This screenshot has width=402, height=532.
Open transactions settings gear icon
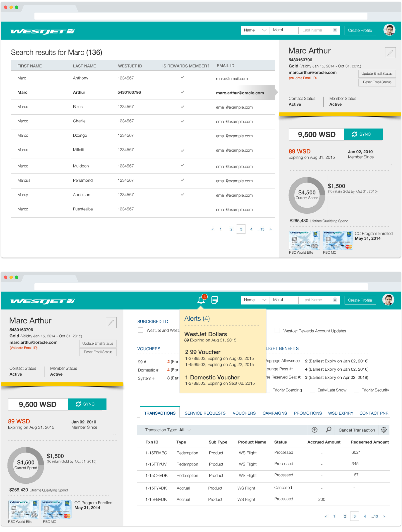click(384, 430)
